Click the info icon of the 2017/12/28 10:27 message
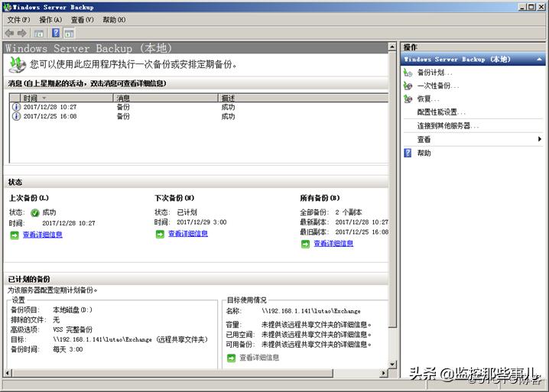 pos(16,107)
